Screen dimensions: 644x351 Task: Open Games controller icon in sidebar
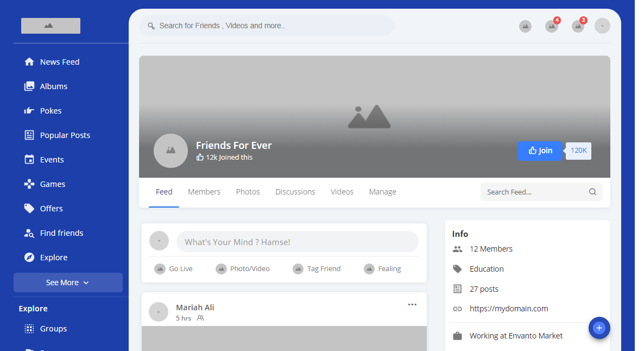pos(29,184)
